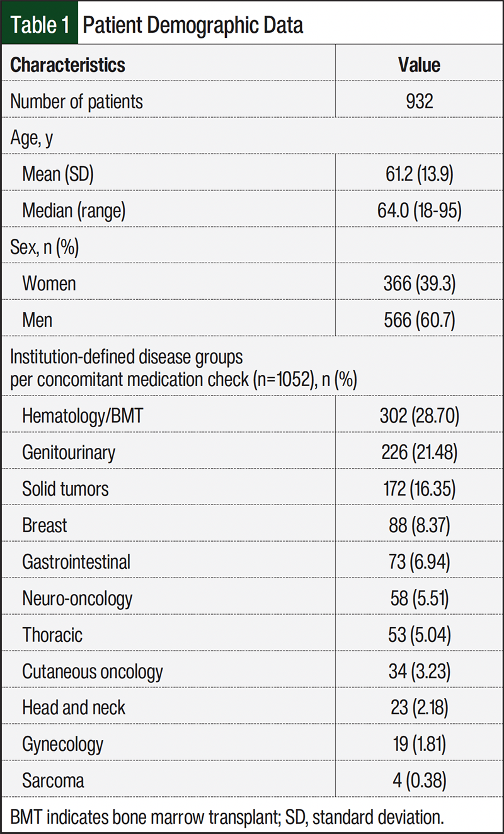This screenshot has width=504, height=834.
Task: Select the Solid tumors row label
Action: [66, 488]
